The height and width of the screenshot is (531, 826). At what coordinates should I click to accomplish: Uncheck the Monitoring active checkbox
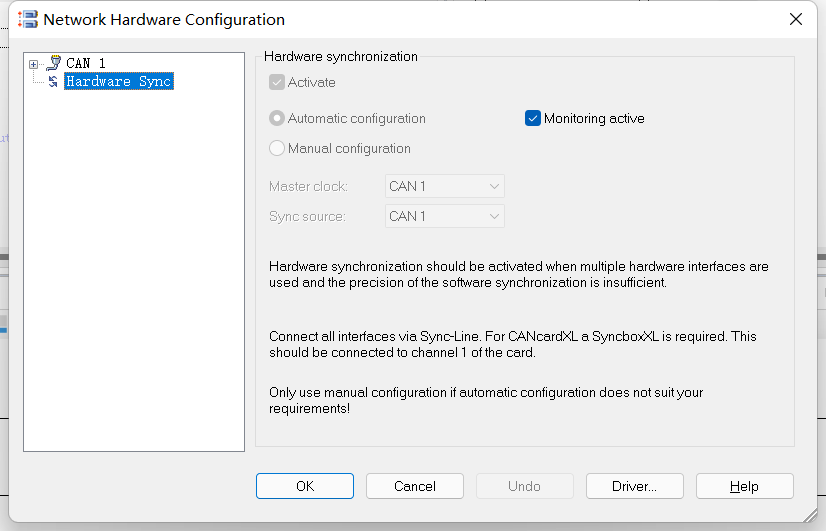[533, 118]
